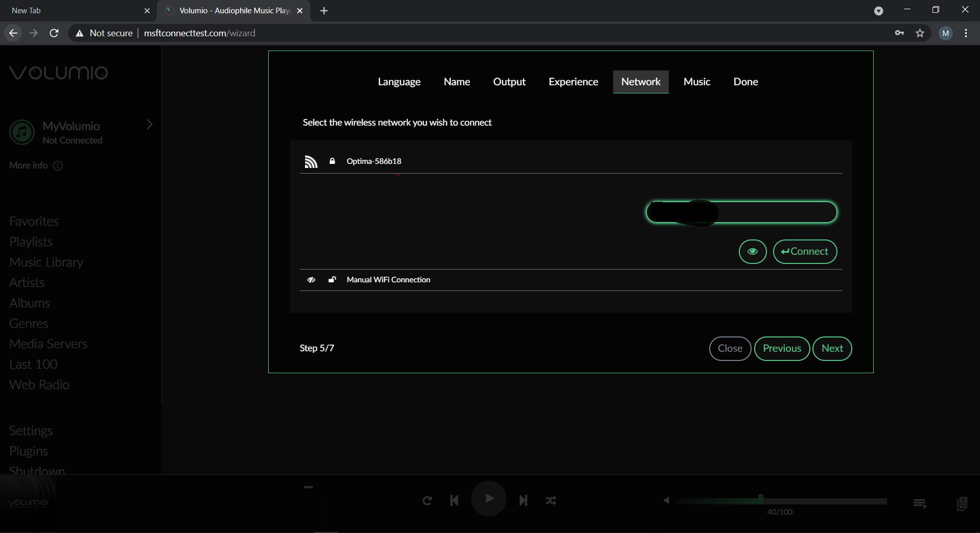Focus the WiFi password input field
Viewport: 980px width, 533px height.
click(741, 212)
